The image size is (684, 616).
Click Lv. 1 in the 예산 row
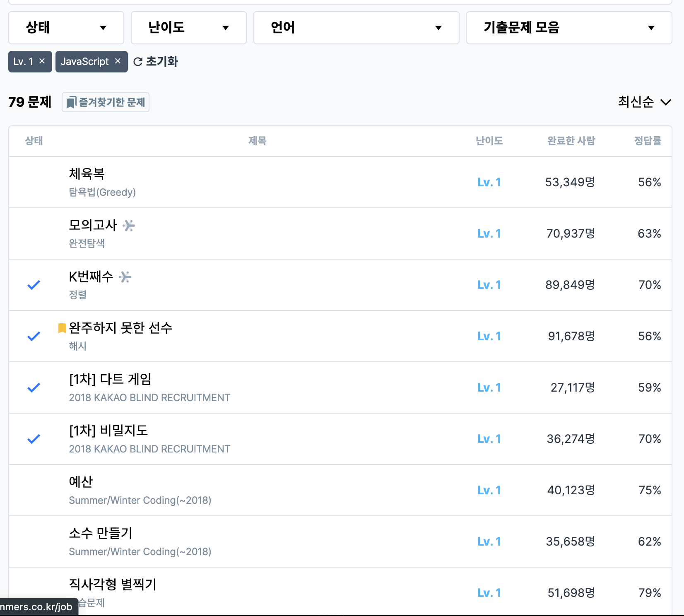pyautogui.click(x=489, y=490)
